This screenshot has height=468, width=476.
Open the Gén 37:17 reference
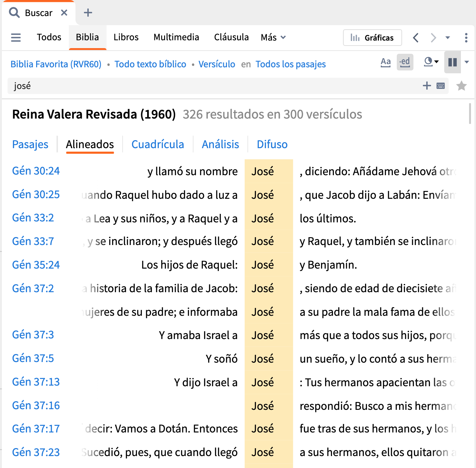pos(36,429)
